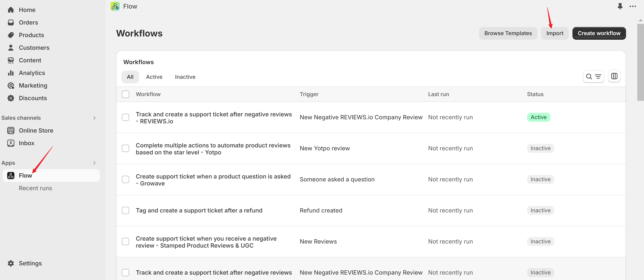Click the Home icon in sidebar
Viewport: 644px width, 280px height.
[11, 10]
